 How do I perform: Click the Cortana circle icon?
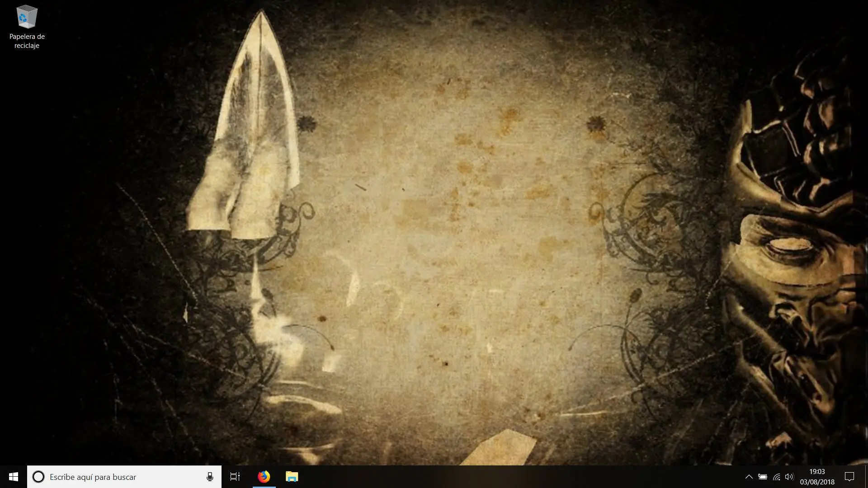coord(38,477)
